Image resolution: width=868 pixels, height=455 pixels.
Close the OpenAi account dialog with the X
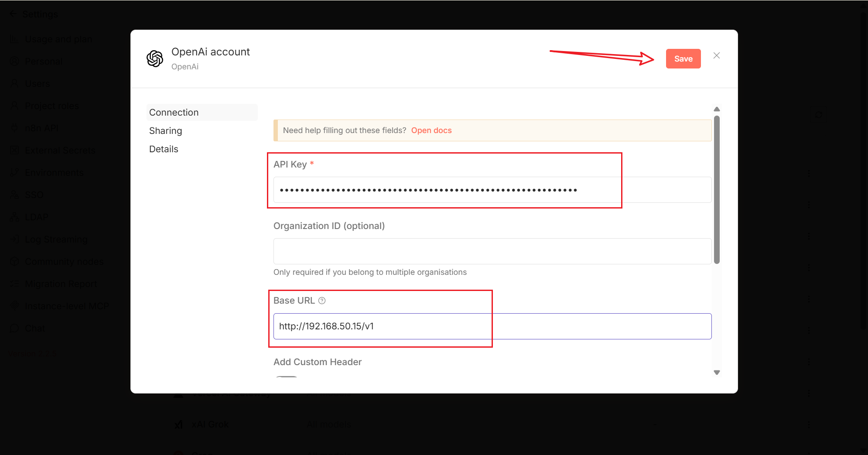click(716, 55)
